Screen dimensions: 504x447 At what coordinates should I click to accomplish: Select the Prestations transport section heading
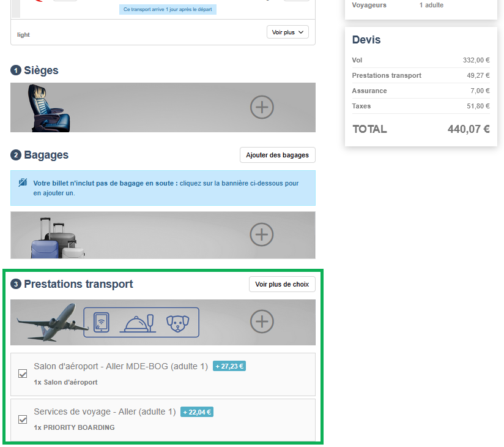(78, 284)
